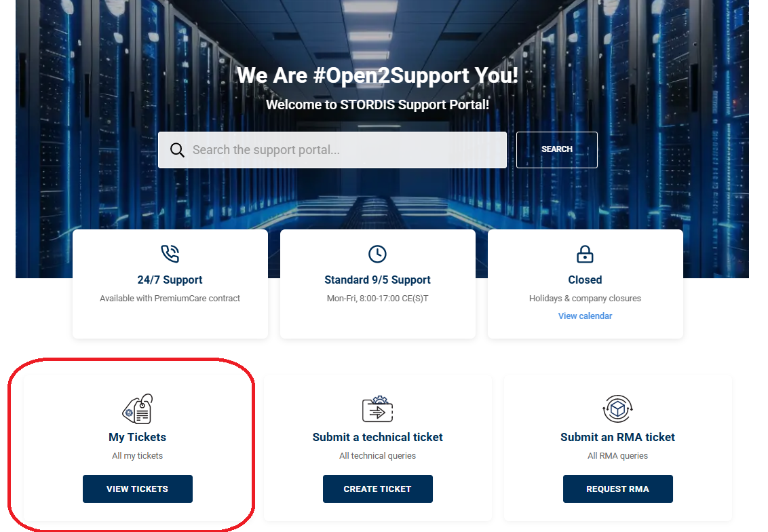Click 'Holidays & company closures' text
Screen dimensions: 768x532
coord(585,299)
